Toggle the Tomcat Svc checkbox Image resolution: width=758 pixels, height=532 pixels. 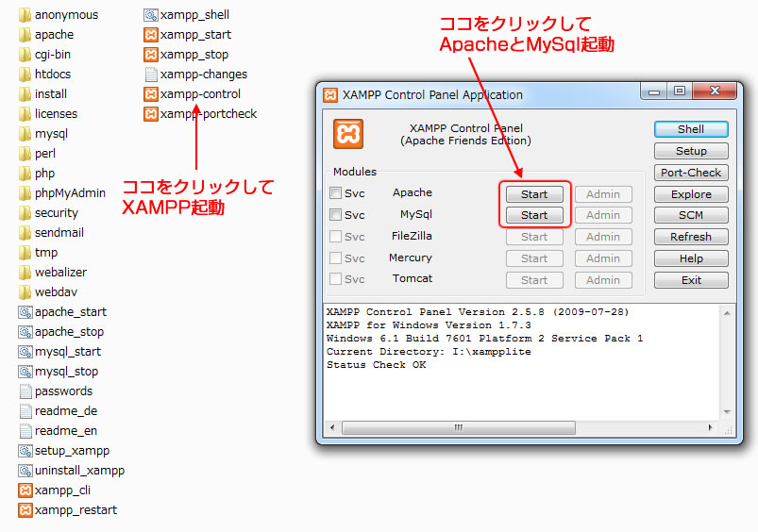pos(335,279)
